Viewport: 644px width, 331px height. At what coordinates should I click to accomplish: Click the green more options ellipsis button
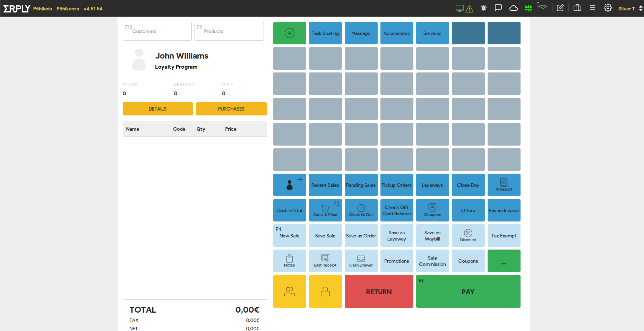pos(504,261)
